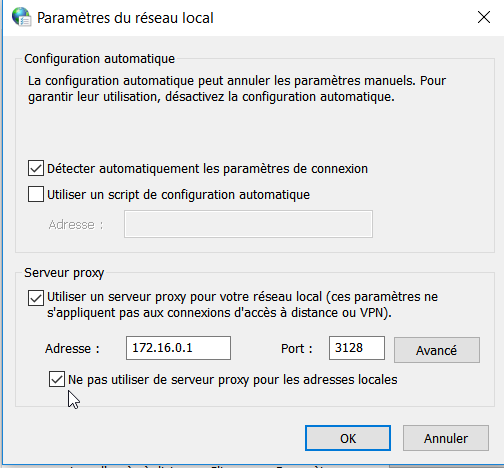This screenshot has height=468, width=504.
Task: Click the dialog title 'Paramètres du réseau local'
Action: (125, 18)
